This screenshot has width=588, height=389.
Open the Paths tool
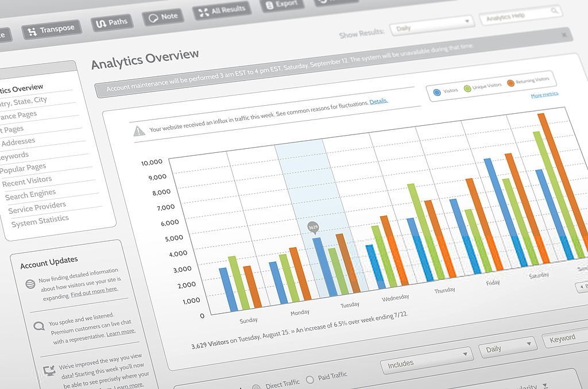[x=113, y=22]
